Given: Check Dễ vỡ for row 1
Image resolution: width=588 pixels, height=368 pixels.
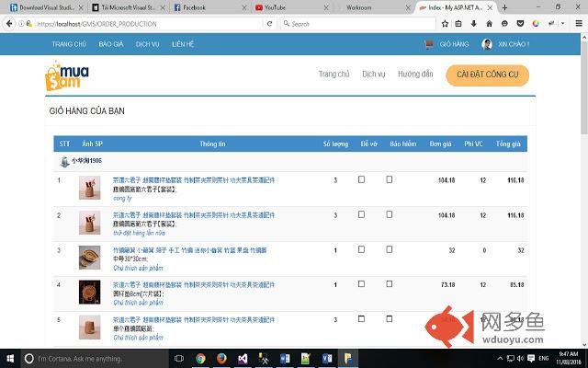Looking at the screenshot, I should [361, 179].
